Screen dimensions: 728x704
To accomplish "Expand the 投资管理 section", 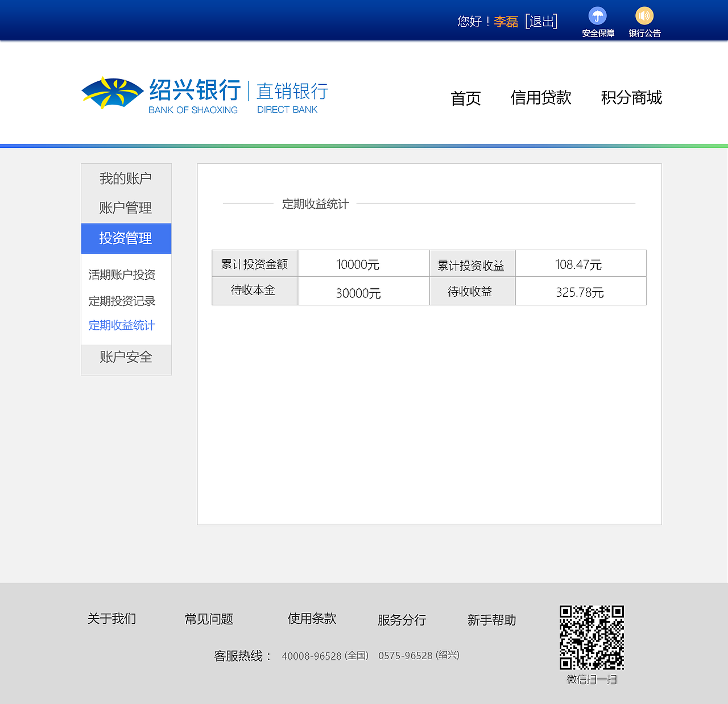I will 126,238.
